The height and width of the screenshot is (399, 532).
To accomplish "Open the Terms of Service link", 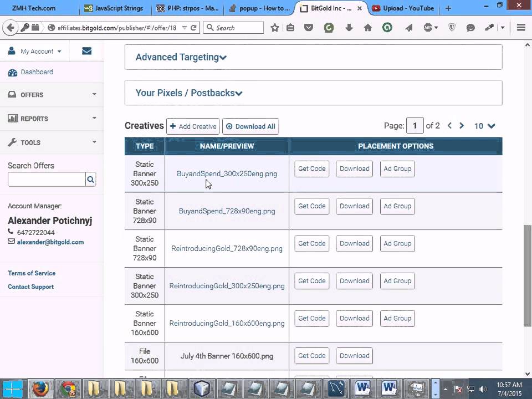I will pos(32,273).
